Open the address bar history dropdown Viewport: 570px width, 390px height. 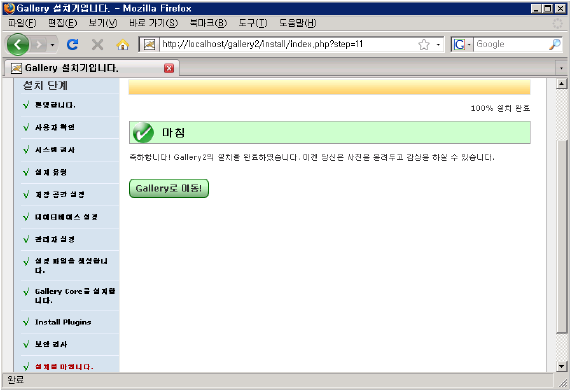click(x=438, y=45)
